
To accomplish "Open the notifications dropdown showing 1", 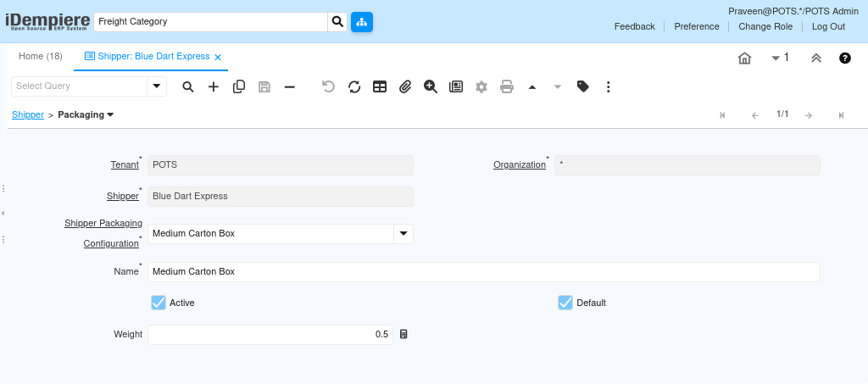I will click(780, 58).
